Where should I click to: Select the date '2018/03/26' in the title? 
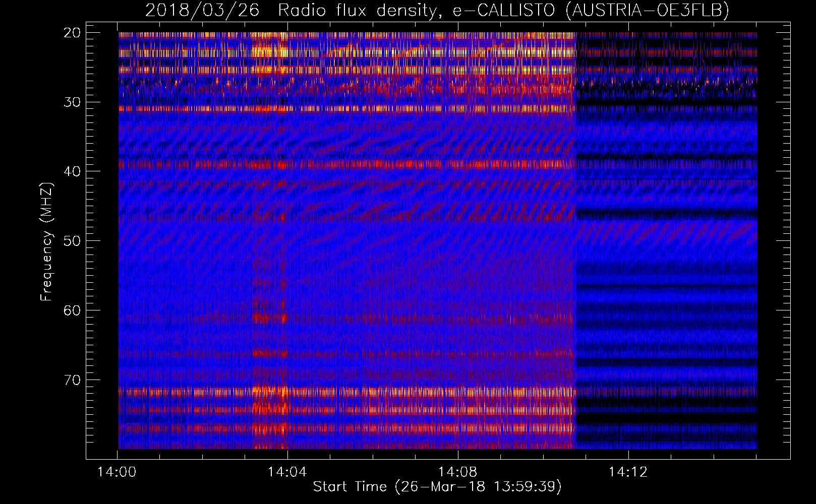202,10
